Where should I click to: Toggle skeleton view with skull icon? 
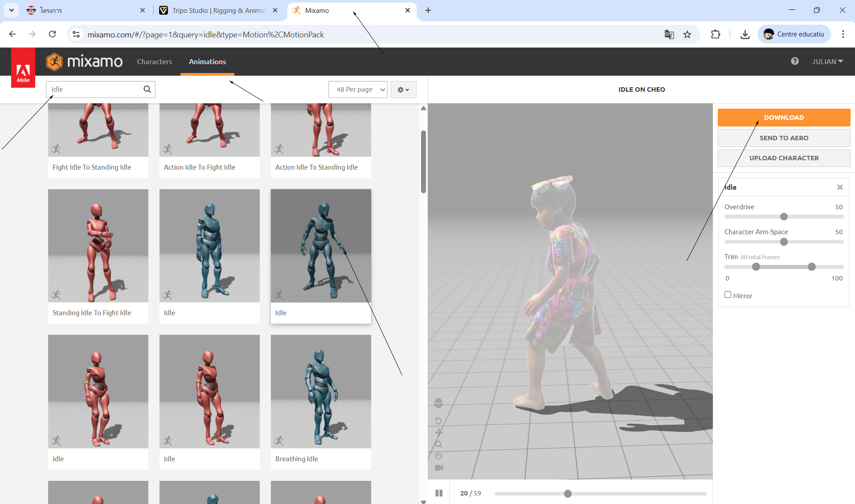pos(438,403)
